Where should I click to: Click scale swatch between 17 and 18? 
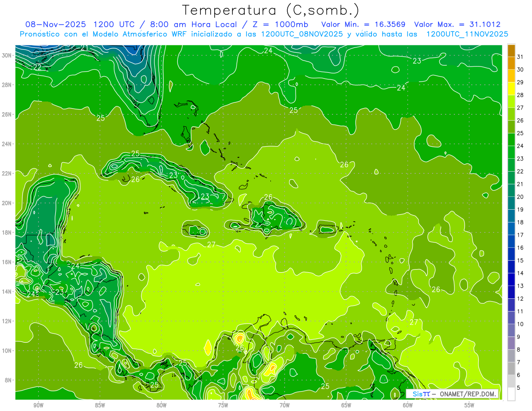(x=512, y=229)
